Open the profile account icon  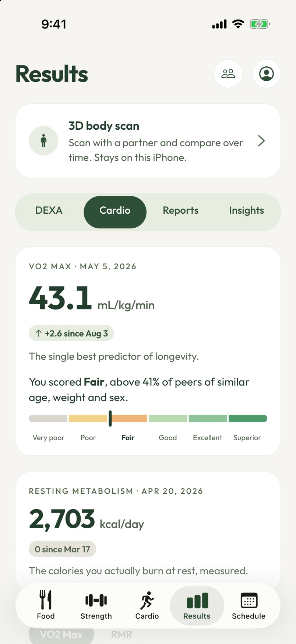tap(267, 74)
